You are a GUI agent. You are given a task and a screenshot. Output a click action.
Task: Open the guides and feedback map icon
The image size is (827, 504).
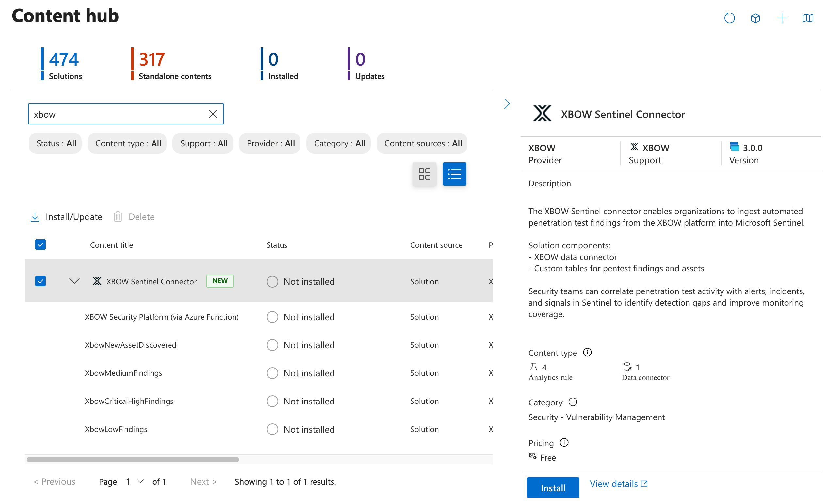[808, 18]
